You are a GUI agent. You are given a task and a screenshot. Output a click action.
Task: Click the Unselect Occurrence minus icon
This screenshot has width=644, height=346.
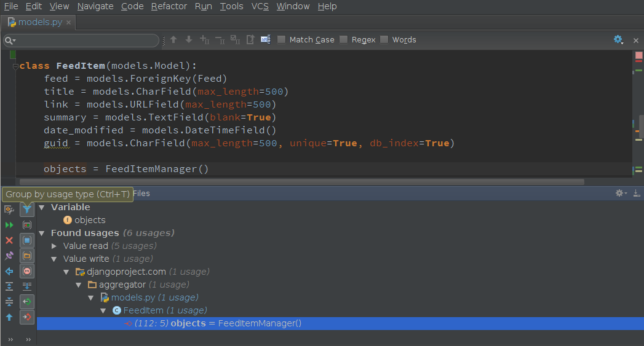click(220, 40)
